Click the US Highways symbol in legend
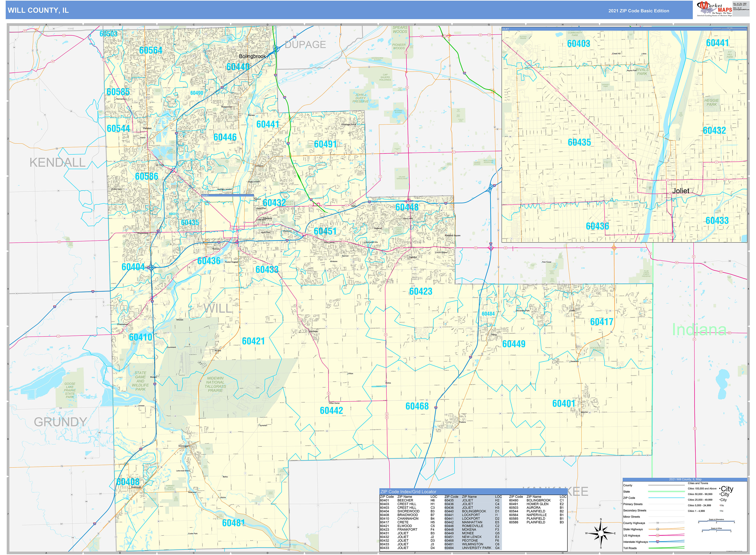 (658, 536)
